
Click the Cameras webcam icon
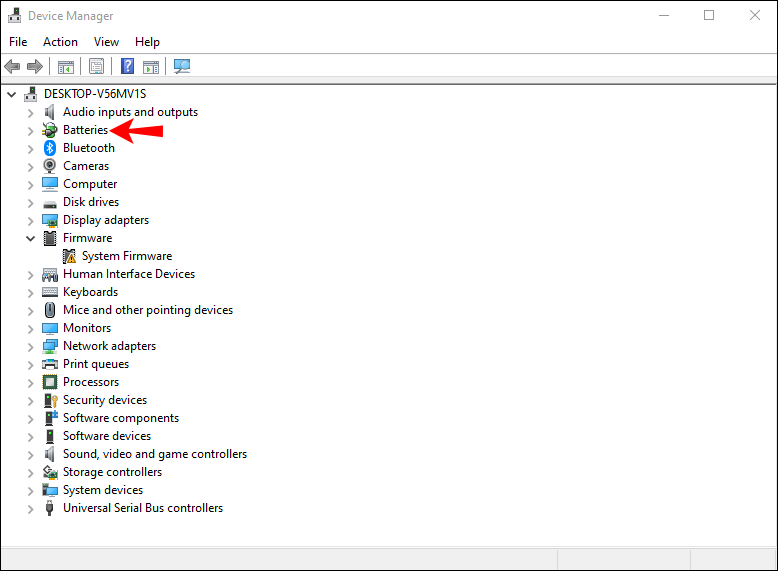click(x=50, y=166)
